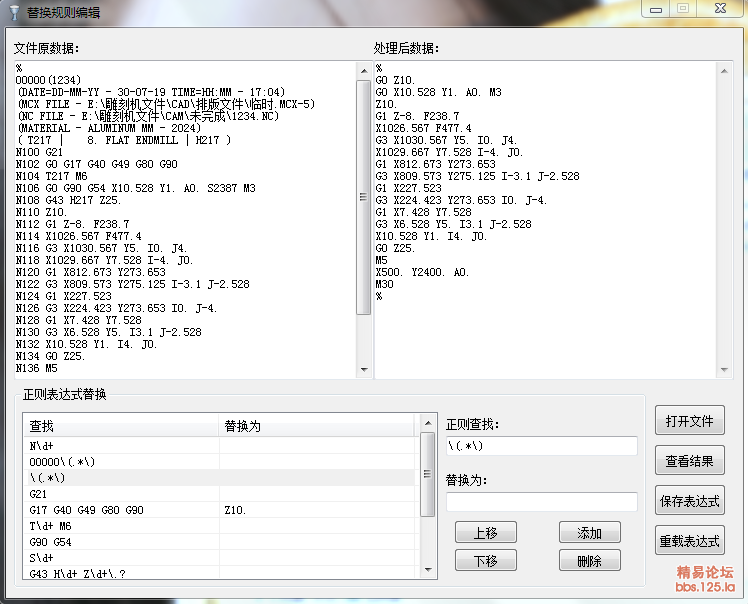This screenshot has width=748, height=604.
Task: Minimize the 替换规则编辑 window
Action: [655, 9]
